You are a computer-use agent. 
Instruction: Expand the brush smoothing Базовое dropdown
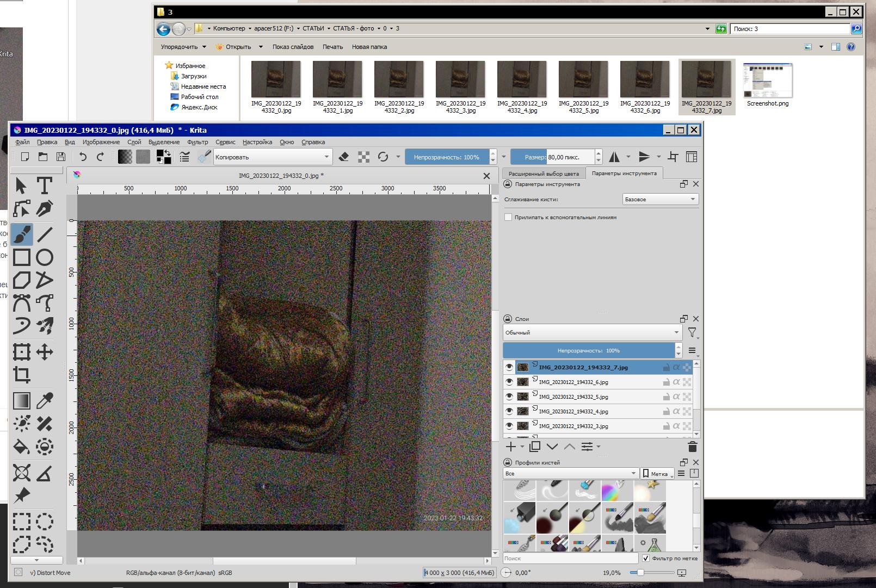click(660, 200)
